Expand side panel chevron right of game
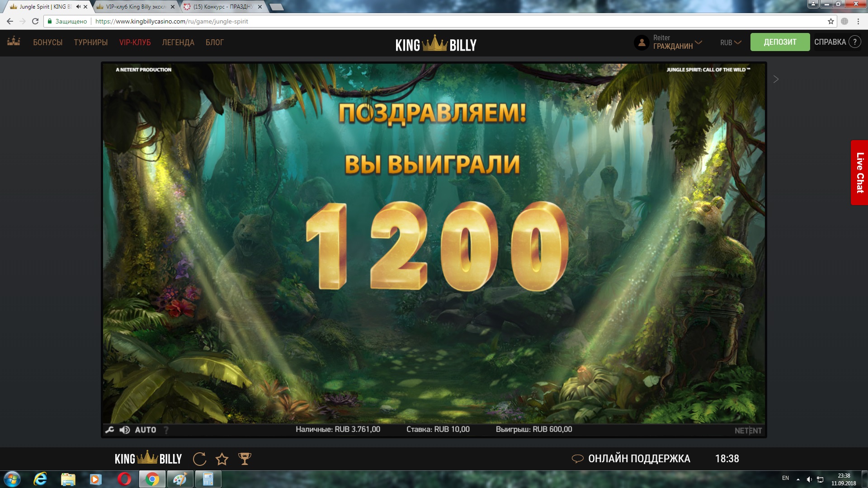This screenshot has width=868, height=488. 776,80
